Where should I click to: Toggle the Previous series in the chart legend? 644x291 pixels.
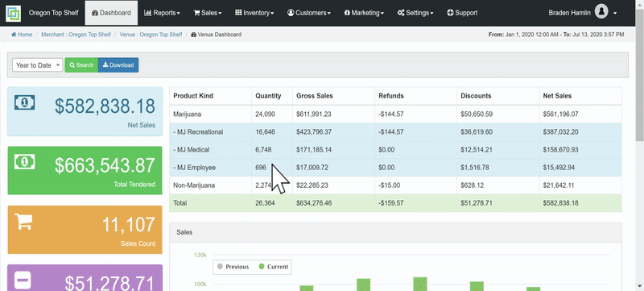(233, 267)
